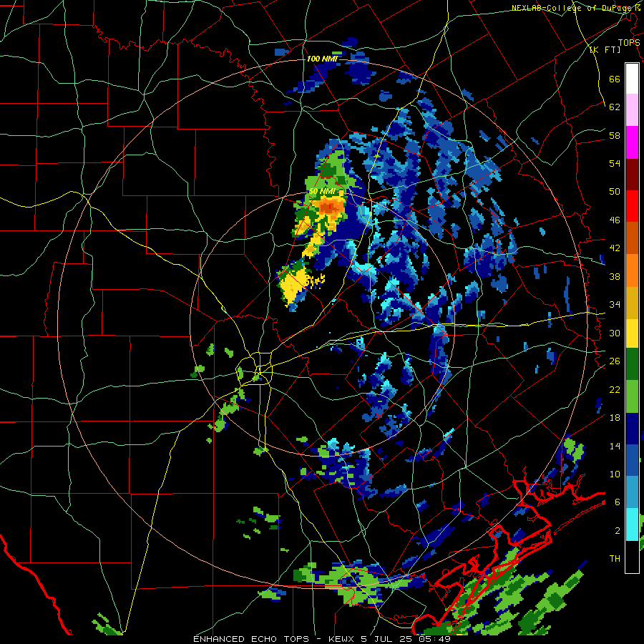Click the 10 legend value

615,474
